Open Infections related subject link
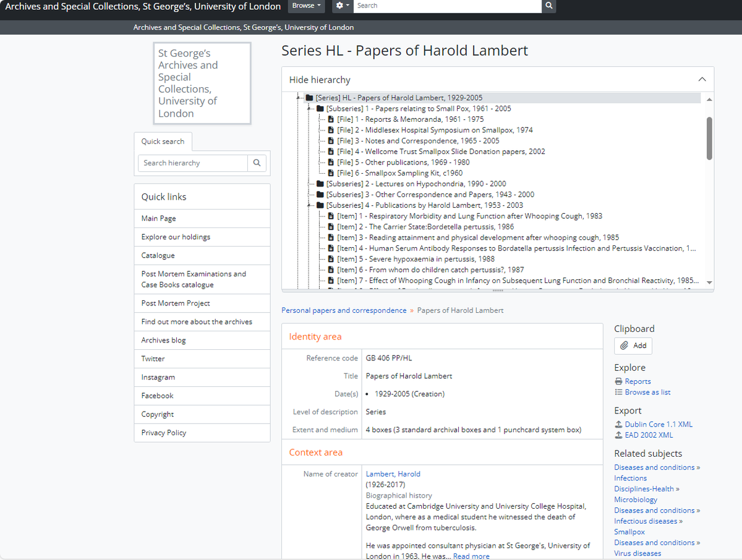This screenshot has height=560, width=742. [630, 478]
